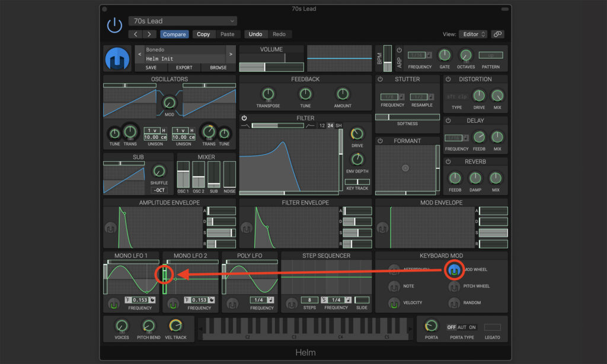607x364 pixels.
Task: Click the VOLUME slider
Action: click(x=271, y=67)
